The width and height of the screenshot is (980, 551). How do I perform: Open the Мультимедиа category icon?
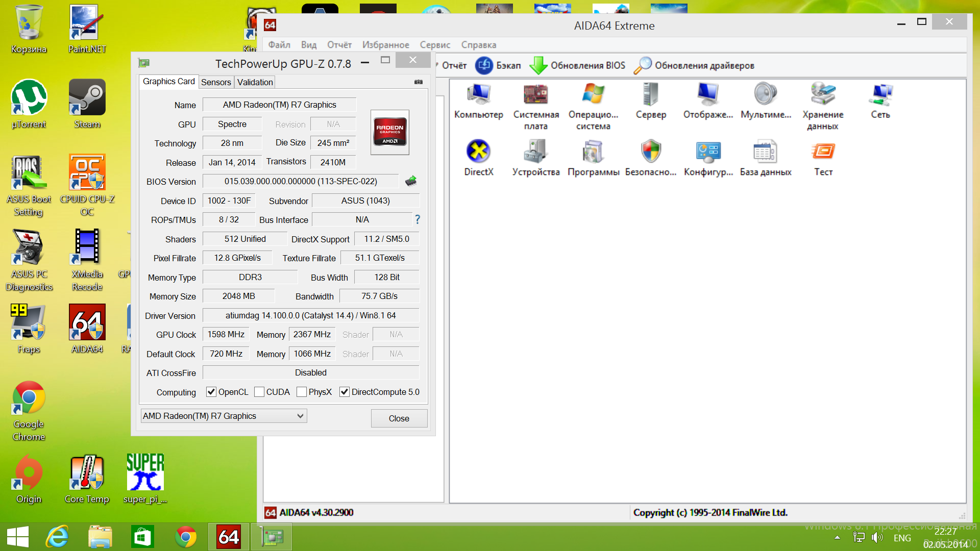(x=766, y=102)
